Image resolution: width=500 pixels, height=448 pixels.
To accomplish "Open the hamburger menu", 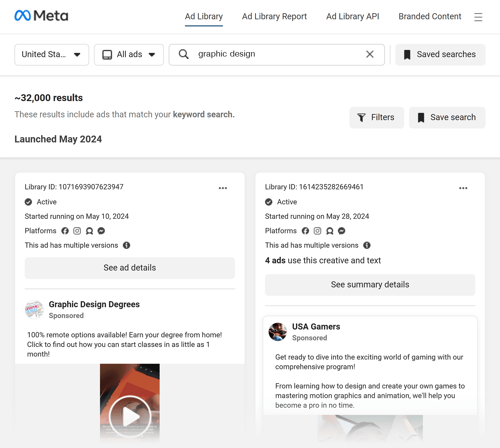I will coord(478,17).
